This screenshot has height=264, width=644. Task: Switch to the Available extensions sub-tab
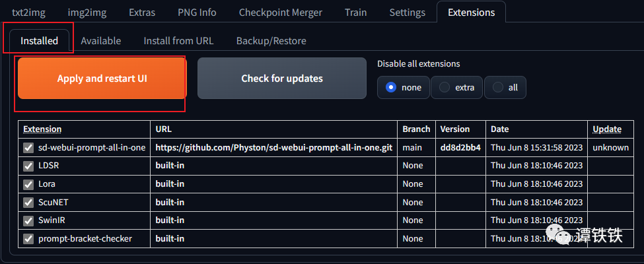(x=100, y=41)
